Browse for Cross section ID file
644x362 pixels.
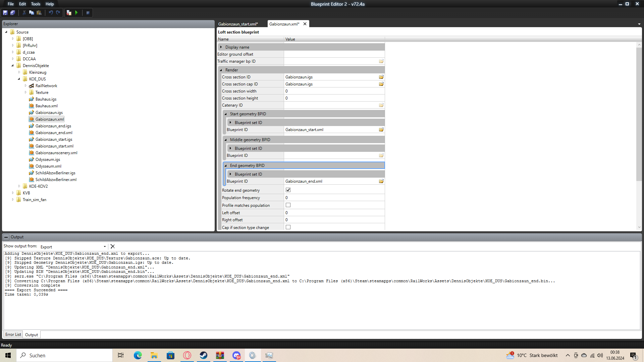coord(381,77)
